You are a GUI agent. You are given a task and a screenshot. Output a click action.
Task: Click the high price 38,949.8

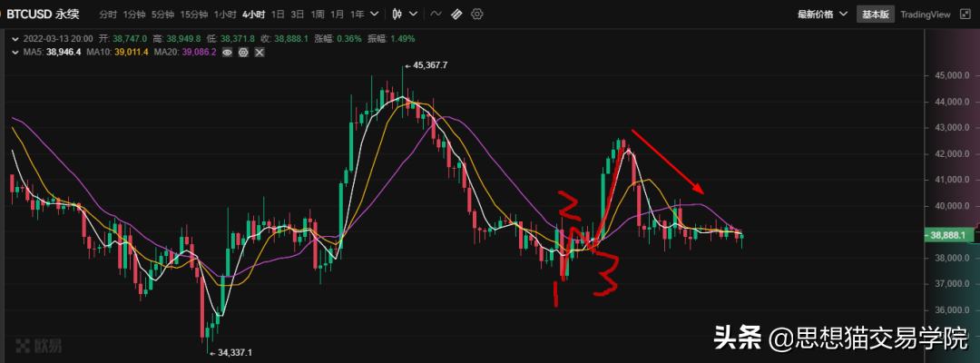pos(181,39)
